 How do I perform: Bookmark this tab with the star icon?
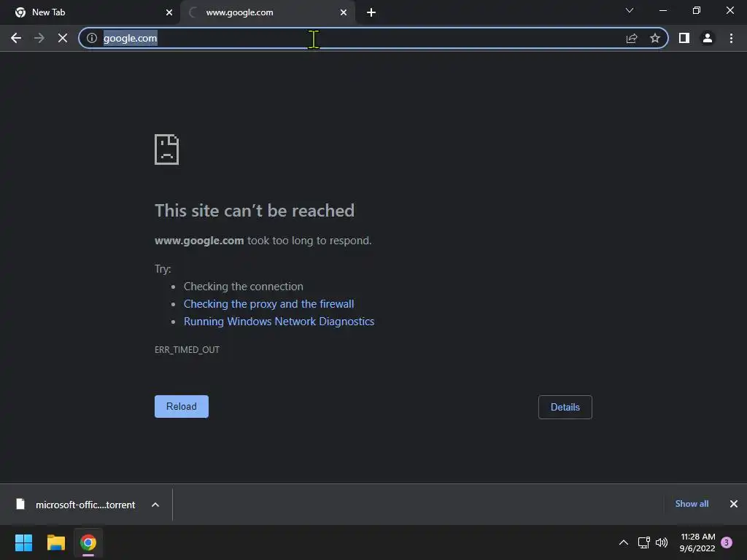(x=655, y=38)
